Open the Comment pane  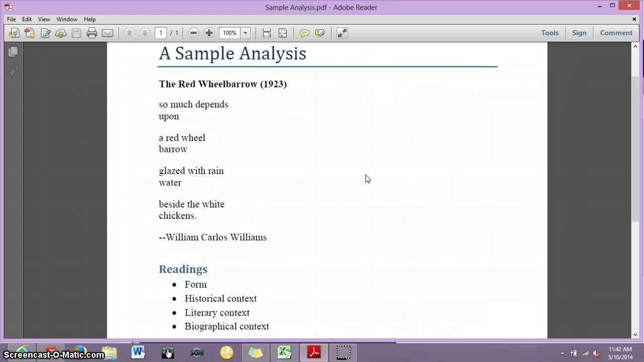pyautogui.click(x=616, y=33)
